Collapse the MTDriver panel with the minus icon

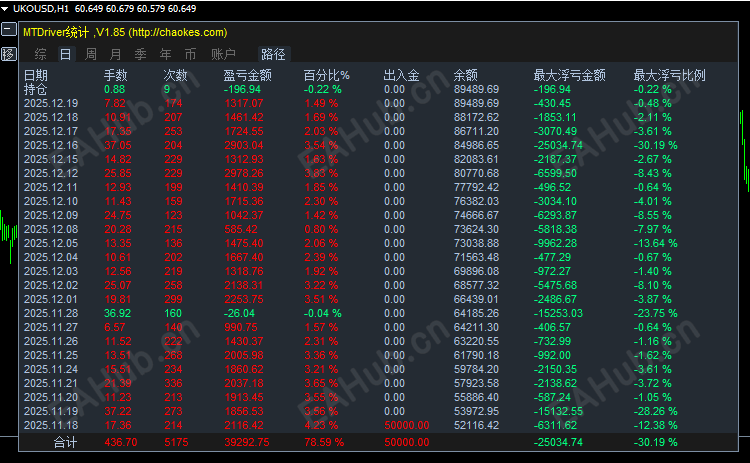click(x=9, y=30)
